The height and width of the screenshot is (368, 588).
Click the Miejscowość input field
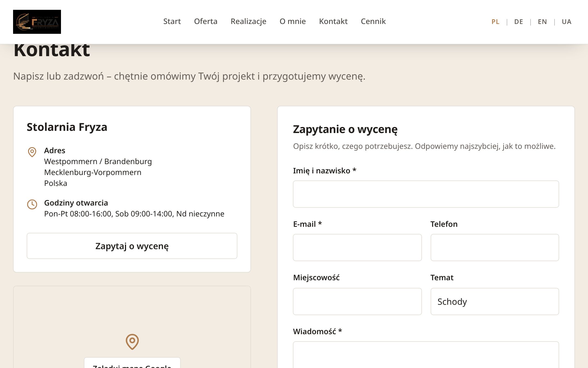357,301
